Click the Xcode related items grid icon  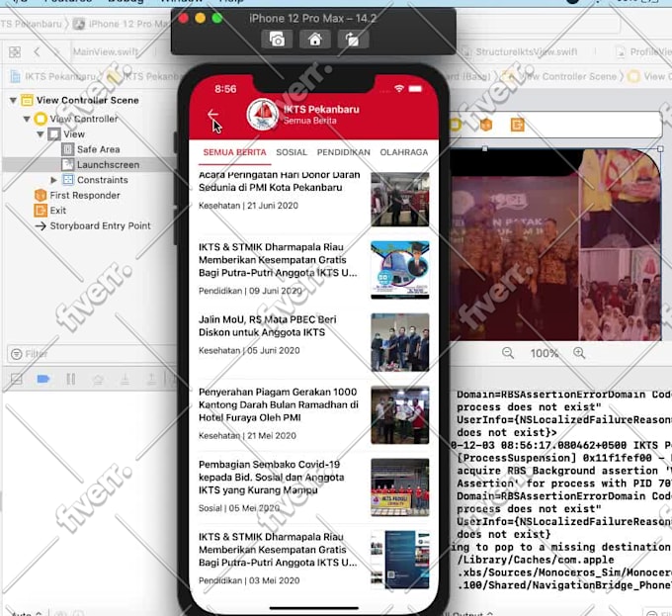tap(15, 51)
